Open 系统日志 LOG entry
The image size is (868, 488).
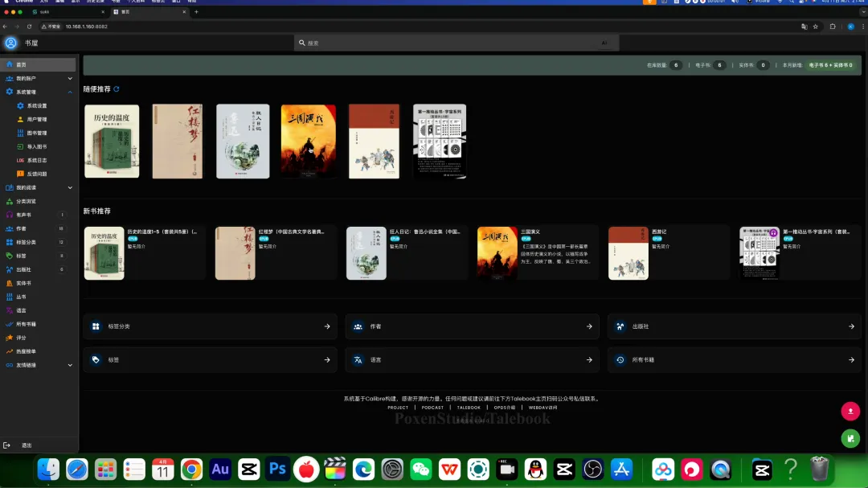point(39,160)
